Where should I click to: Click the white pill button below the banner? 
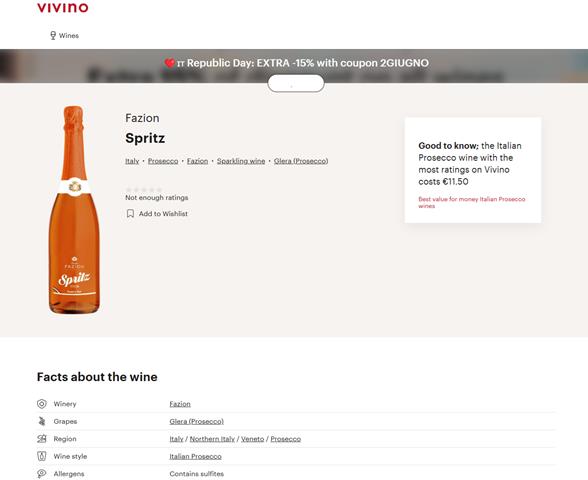coord(296,83)
